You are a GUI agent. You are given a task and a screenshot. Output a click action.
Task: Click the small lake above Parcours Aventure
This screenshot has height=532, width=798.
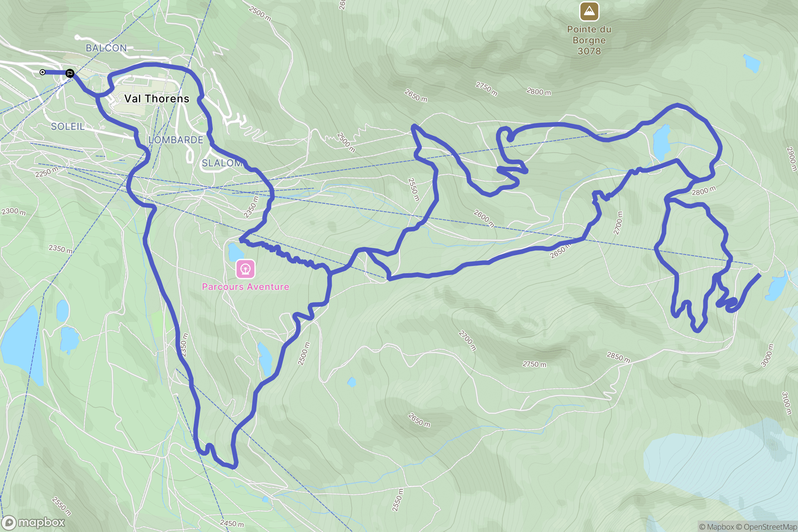pos(236,252)
